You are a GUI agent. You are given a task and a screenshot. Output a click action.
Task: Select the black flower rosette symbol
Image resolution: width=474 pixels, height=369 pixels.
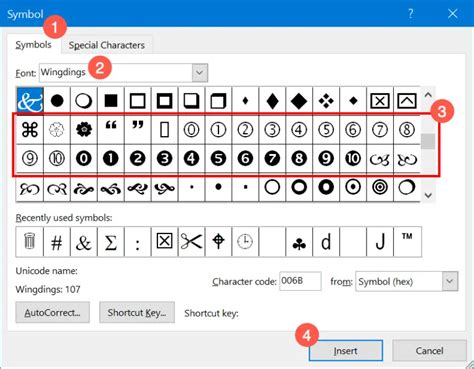(x=84, y=129)
